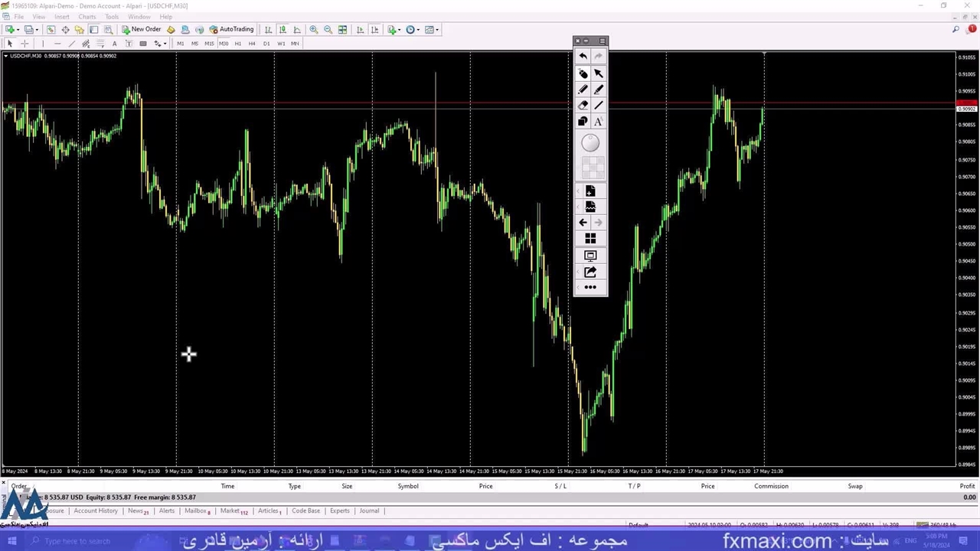Click the Windows taskbar search box
980x551 pixels.
pos(77,541)
